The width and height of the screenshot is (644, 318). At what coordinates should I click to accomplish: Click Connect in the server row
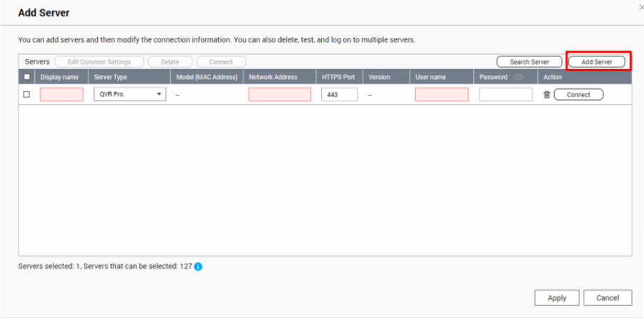578,95
